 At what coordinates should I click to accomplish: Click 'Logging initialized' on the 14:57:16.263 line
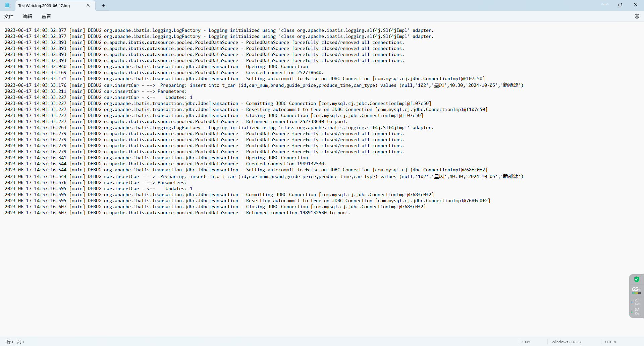pyautogui.click(x=234, y=128)
